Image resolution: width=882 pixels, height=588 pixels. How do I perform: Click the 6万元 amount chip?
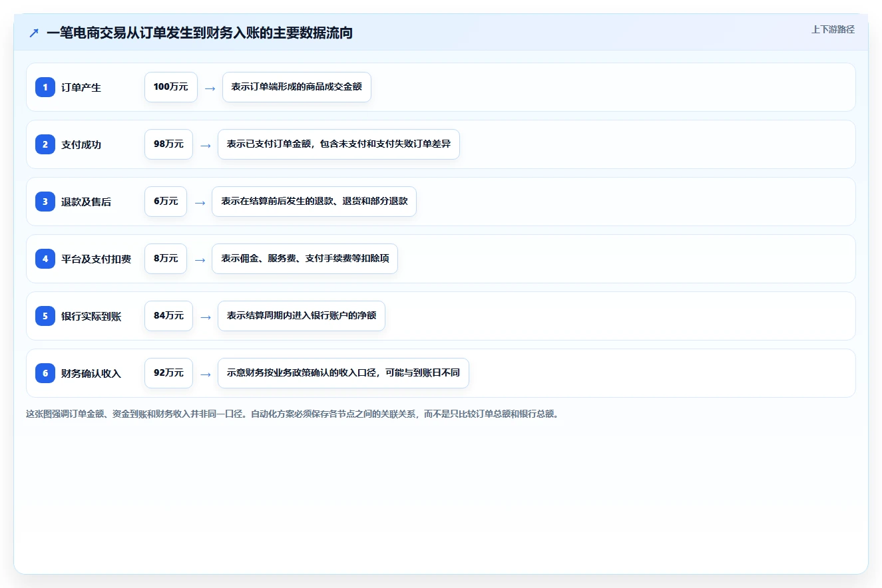[x=166, y=202]
